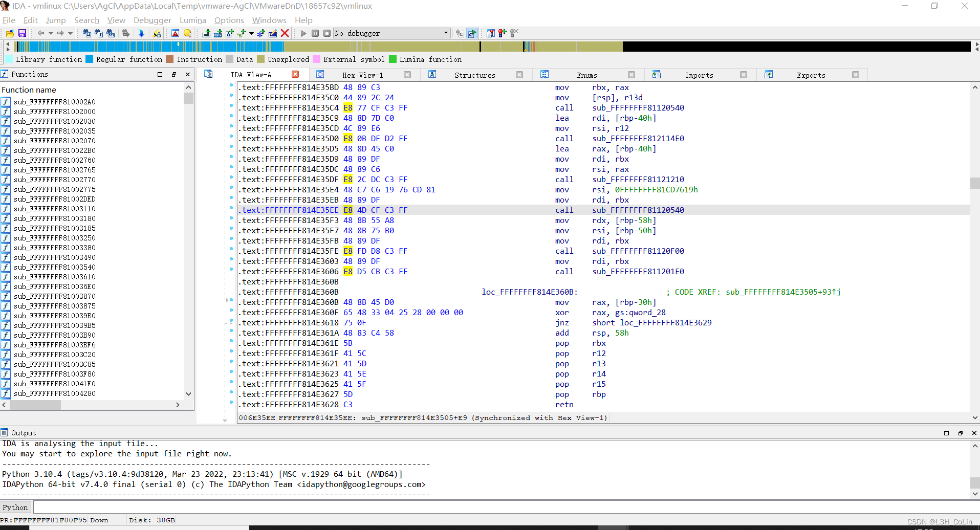The height and width of the screenshot is (530, 980).
Task: Show the problems list warning icon
Action: point(176,33)
